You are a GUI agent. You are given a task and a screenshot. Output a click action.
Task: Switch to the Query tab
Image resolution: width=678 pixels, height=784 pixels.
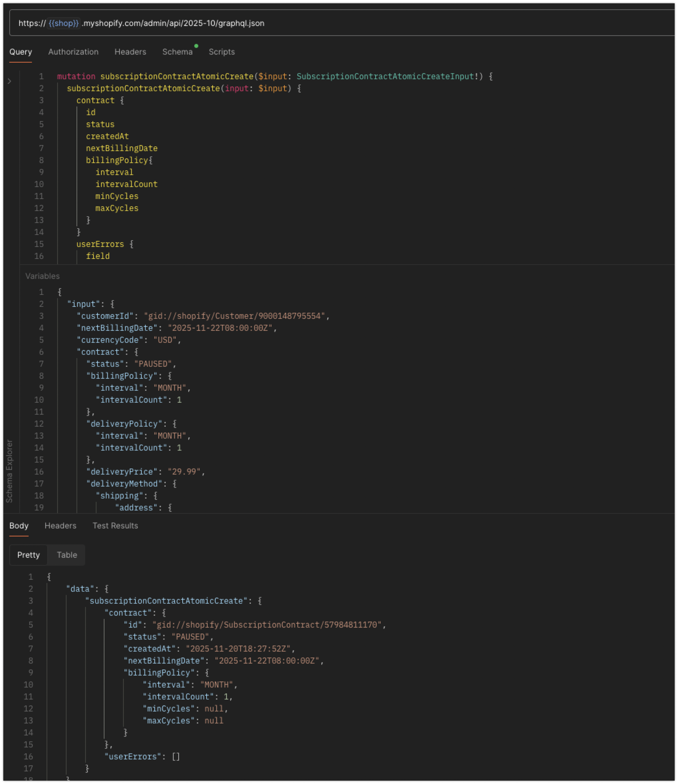[20, 52]
